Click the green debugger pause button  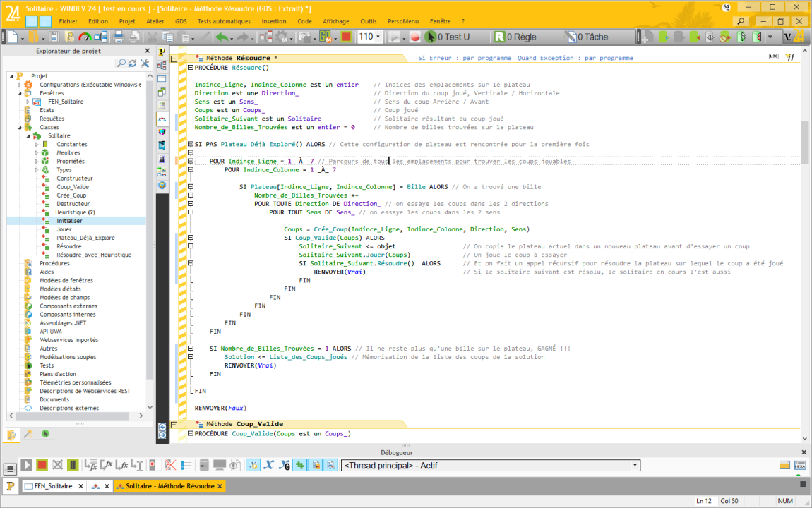tap(73, 465)
